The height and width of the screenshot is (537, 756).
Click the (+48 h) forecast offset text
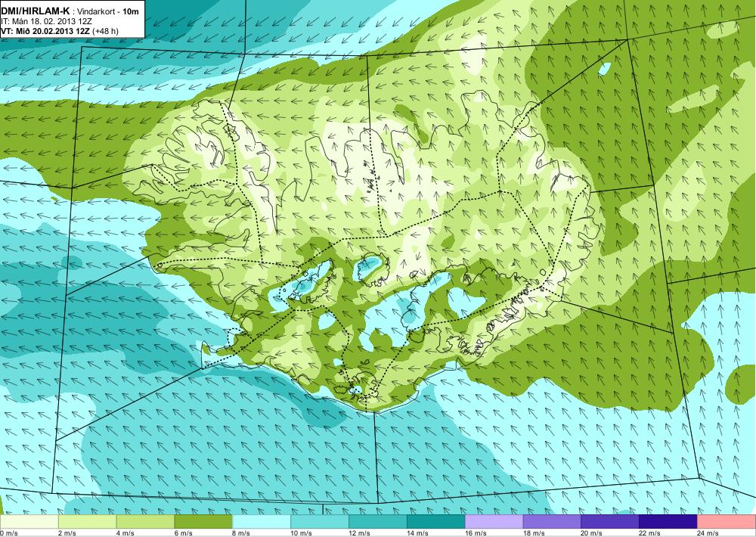click(x=106, y=31)
